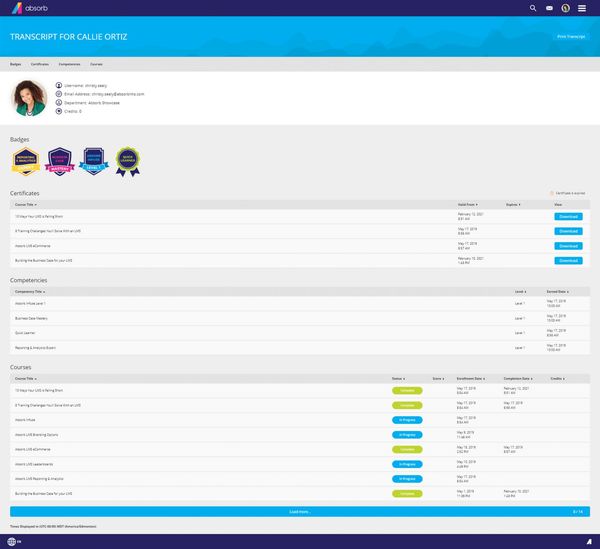Sort competencies by Level column
This screenshot has height=549, width=600.
coord(520,292)
